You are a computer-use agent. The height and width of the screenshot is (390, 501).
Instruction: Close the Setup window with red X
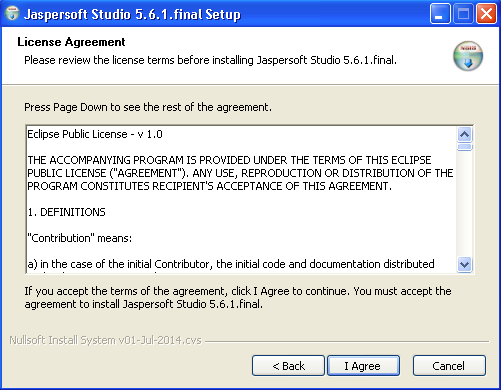[x=486, y=14]
